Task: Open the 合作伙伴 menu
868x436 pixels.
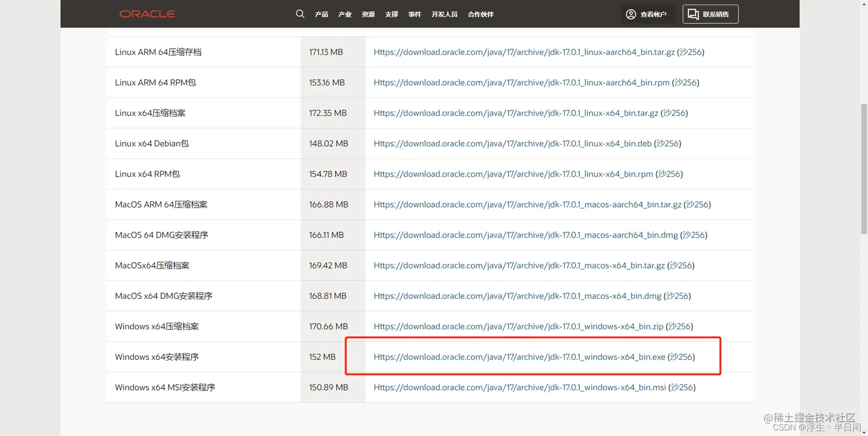Action: click(x=480, y=14)
